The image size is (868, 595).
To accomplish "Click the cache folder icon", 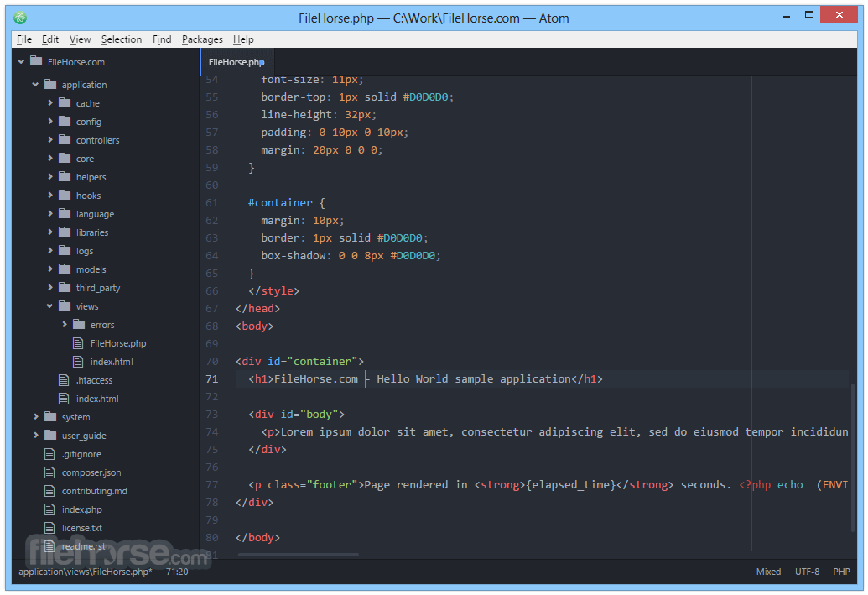I will [65, 102].
